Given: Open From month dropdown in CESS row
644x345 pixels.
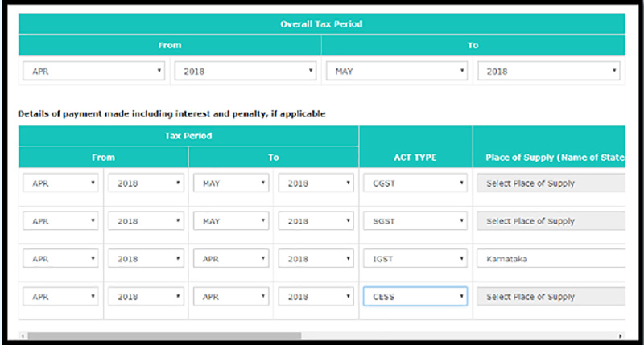Looking at the screenshot, I should [x=60, y=297].
